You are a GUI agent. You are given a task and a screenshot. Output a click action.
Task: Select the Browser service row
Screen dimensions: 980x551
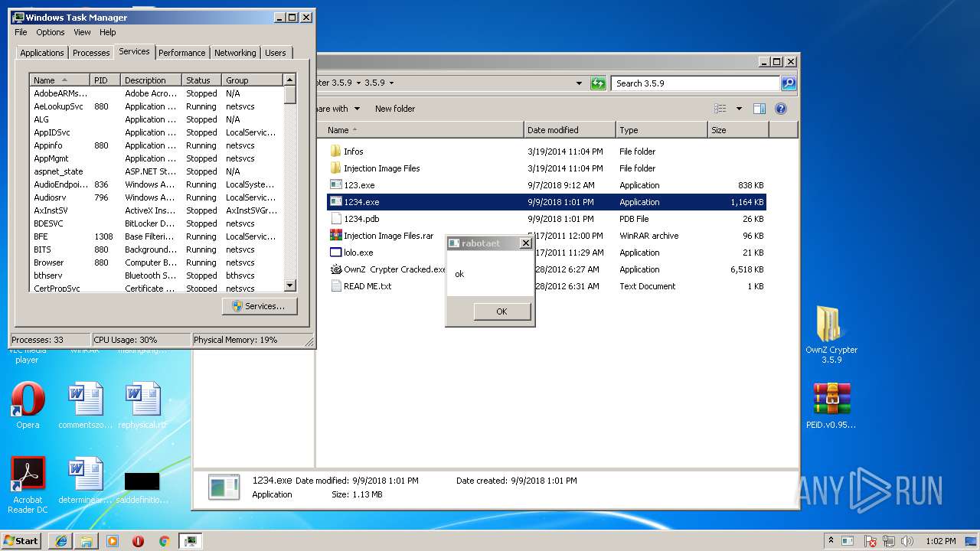coord(157,262)
